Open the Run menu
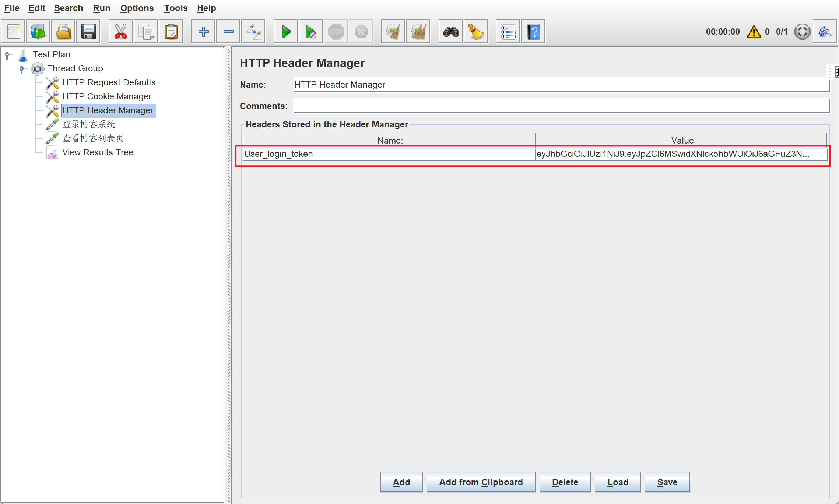 click(101, 8)
